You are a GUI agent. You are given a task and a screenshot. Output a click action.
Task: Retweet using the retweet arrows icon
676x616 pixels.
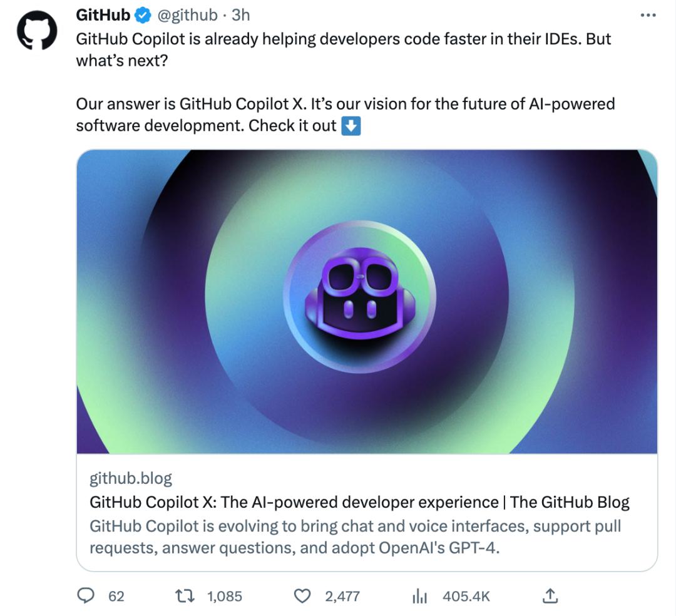[185, 596]
